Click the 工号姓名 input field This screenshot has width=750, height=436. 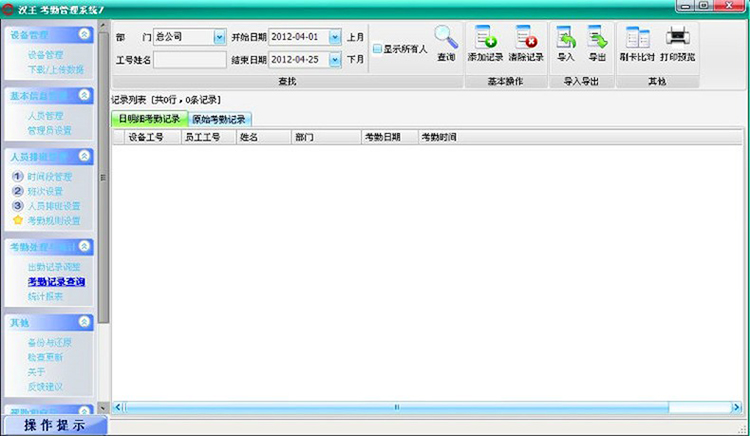190,60
